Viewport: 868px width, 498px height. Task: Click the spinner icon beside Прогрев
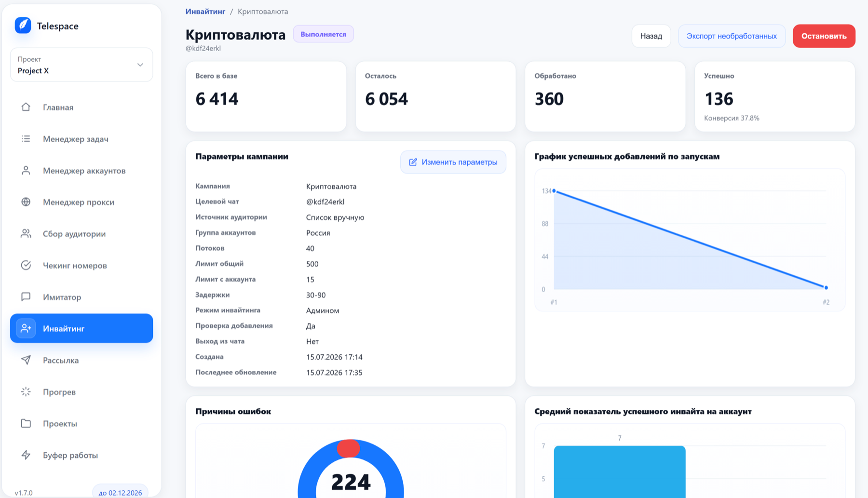[26, 392]
